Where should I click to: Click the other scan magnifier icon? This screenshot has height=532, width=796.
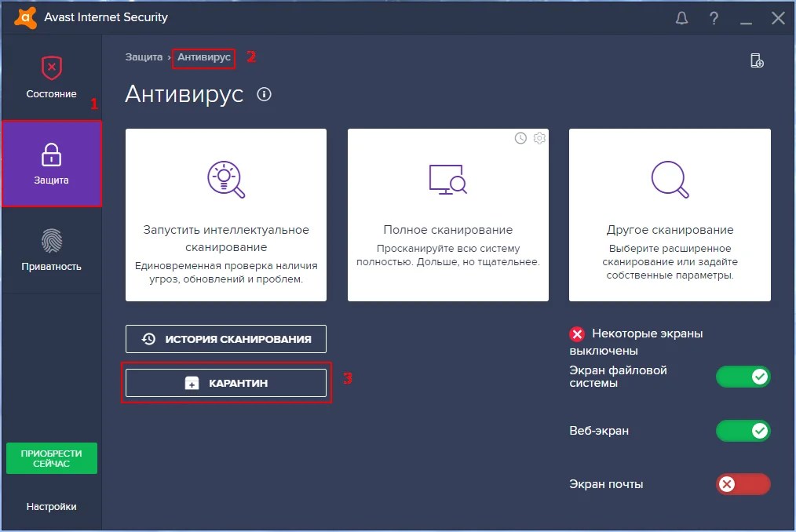pyautogui.click(x=670, y=179)
